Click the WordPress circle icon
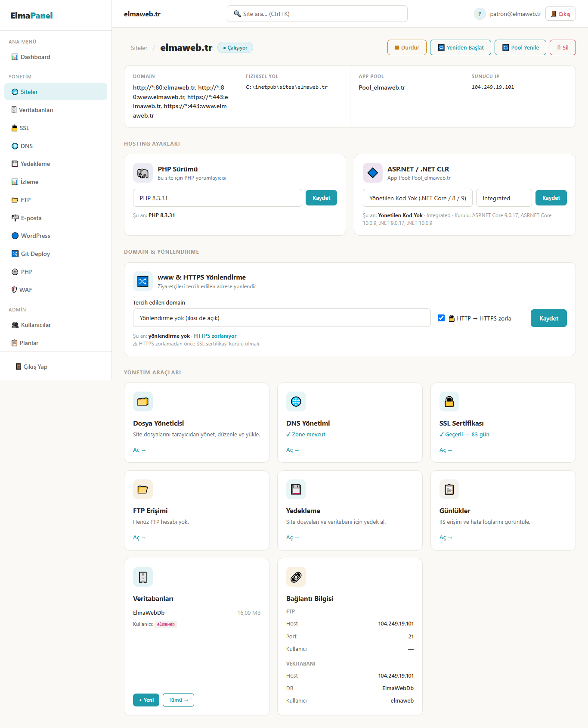The image size is (588, 728). tap(15, 236)
